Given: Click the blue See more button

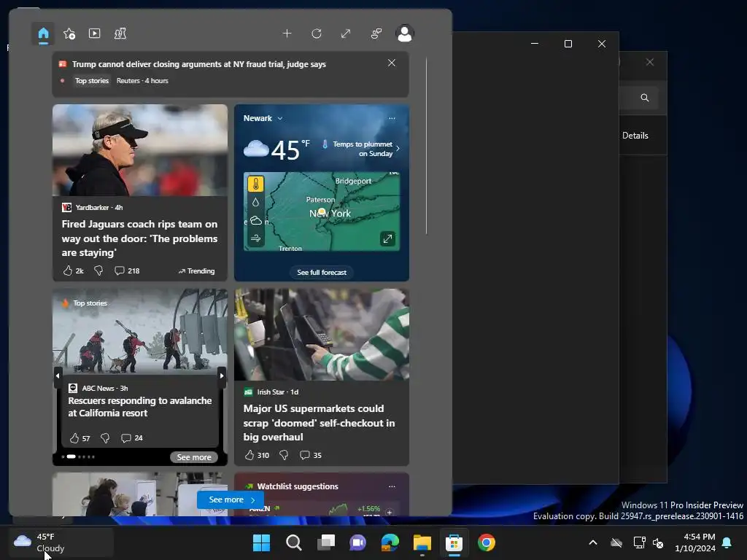Looking at the screenshot, I should (x=231, y=499).
